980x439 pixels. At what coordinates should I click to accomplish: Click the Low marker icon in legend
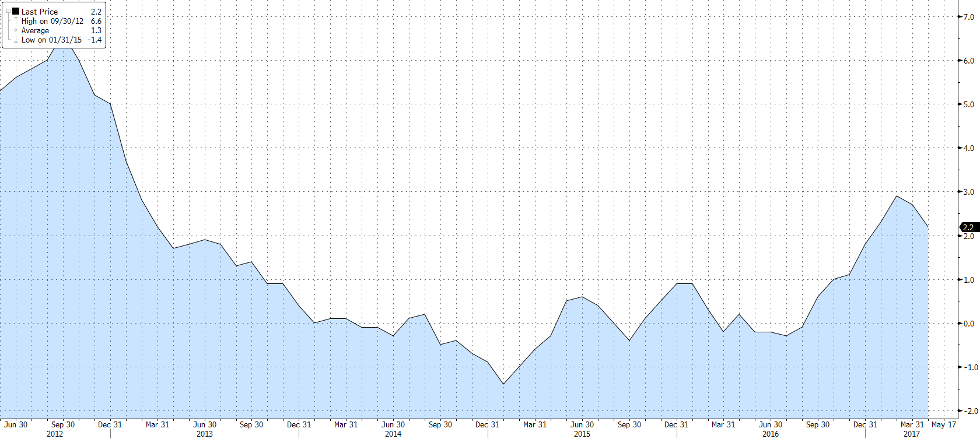(x=16, y=40)
